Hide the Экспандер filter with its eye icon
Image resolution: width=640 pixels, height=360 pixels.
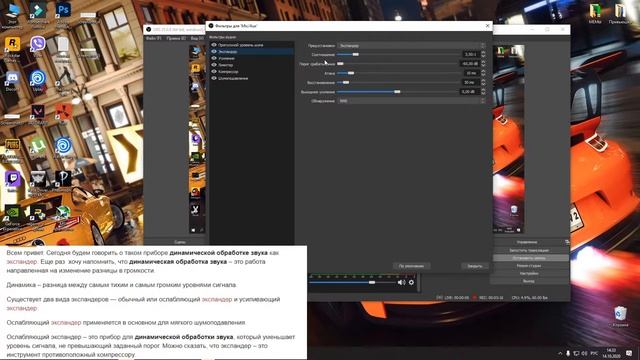(x=214, y=51)
